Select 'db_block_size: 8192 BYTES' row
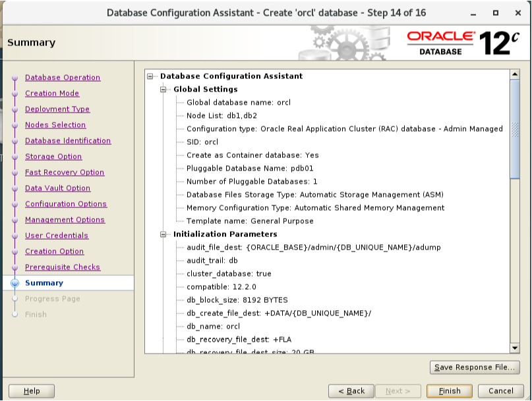This screenshot has height=401, width=532. pyautogui.click(x=237, y=300)
